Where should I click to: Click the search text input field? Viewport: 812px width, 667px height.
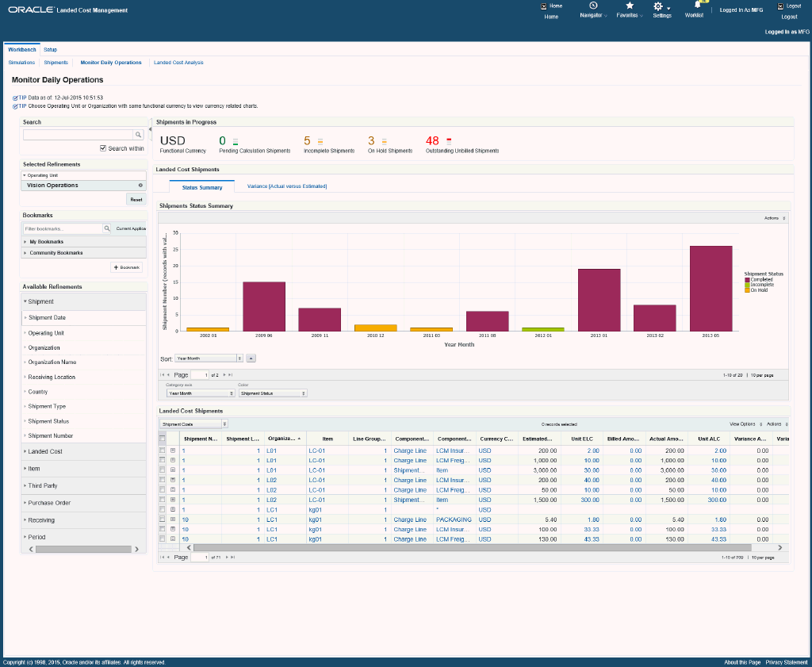[x=79, y=135]
